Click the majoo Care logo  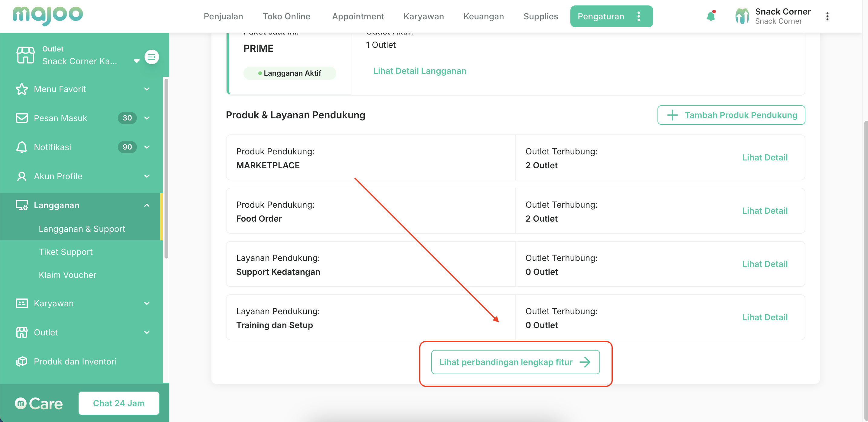click(39, 403)
